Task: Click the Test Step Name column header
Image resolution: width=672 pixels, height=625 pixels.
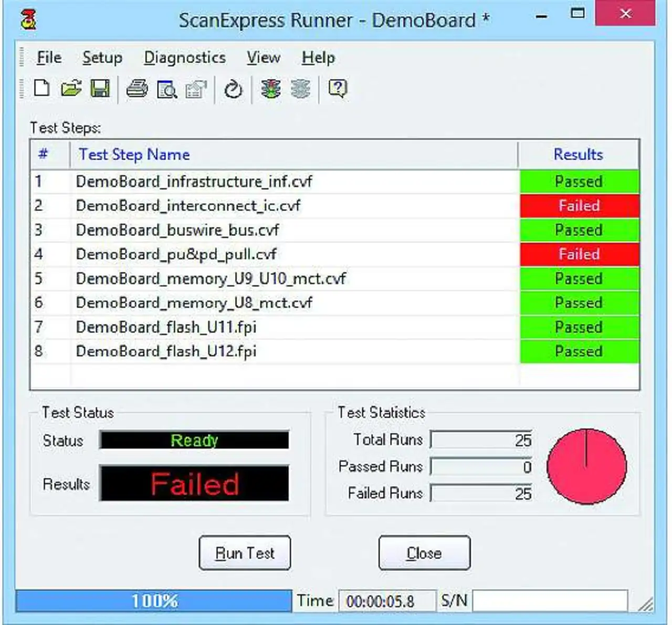Action: (134, 154)
